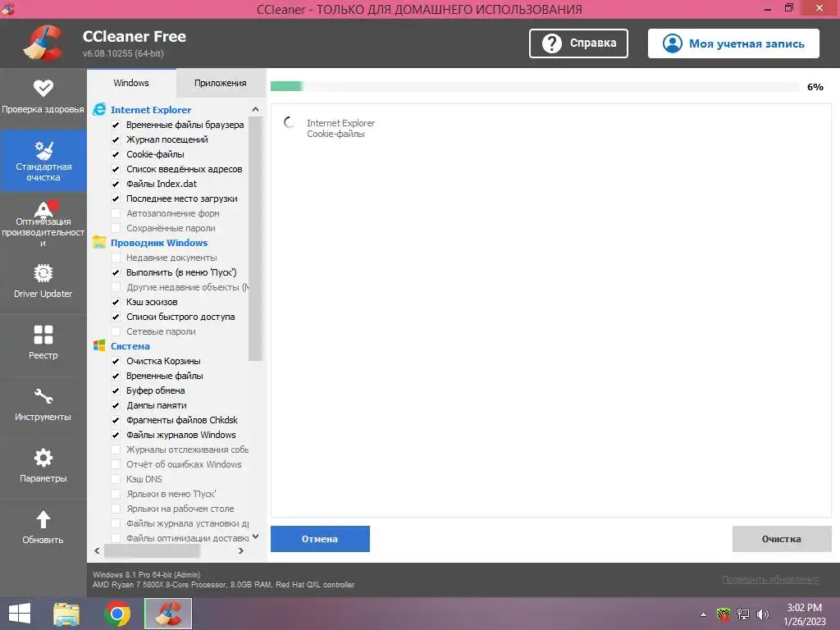Launch Google Chrome from the taskbar

117,614
